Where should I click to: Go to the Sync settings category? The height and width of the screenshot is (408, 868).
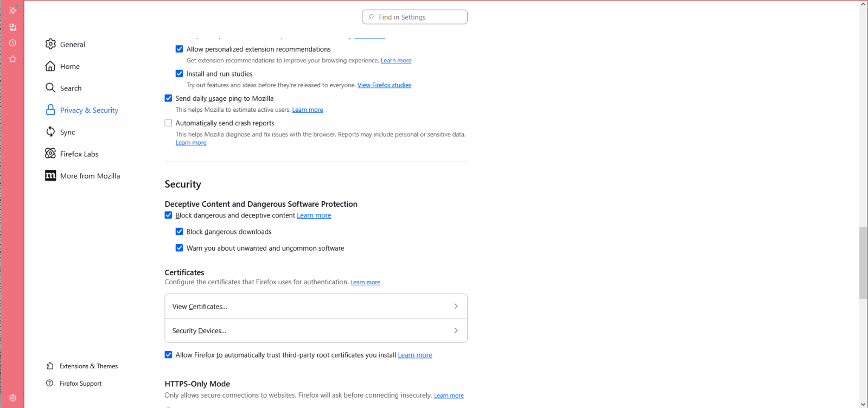67,132
